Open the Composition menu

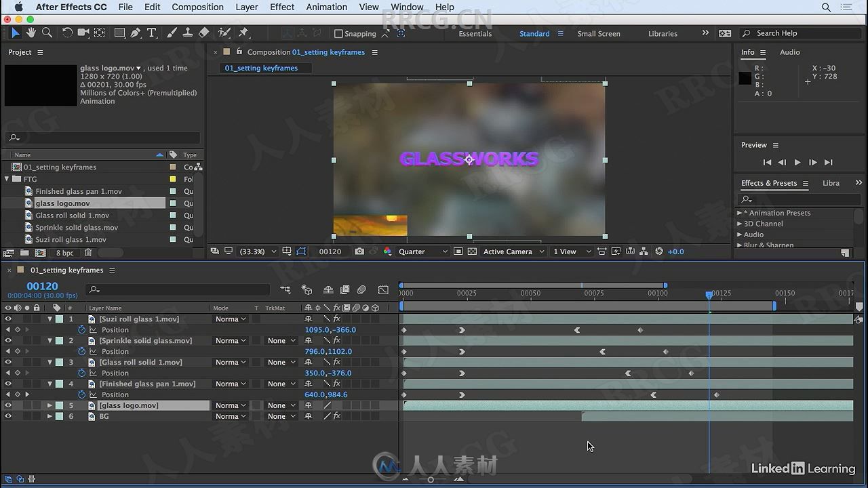pyautogui.click(x=197, y=7)
